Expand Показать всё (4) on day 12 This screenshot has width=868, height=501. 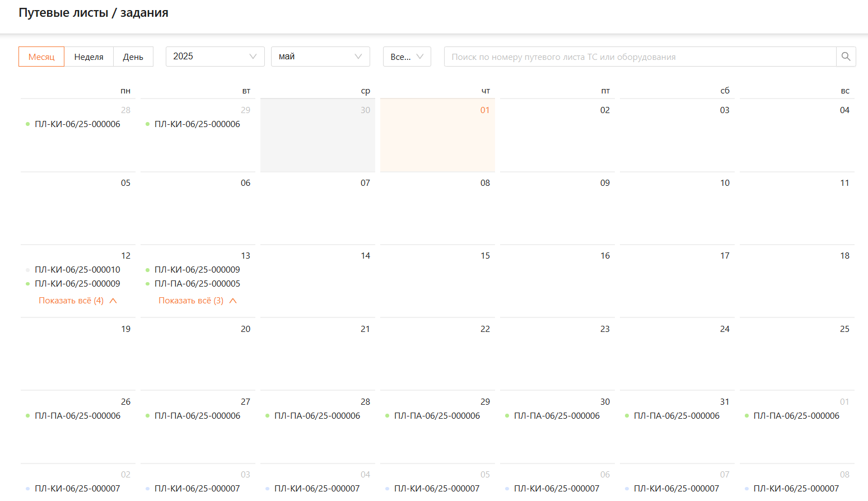pyautogui.click(x=71, y=301)
